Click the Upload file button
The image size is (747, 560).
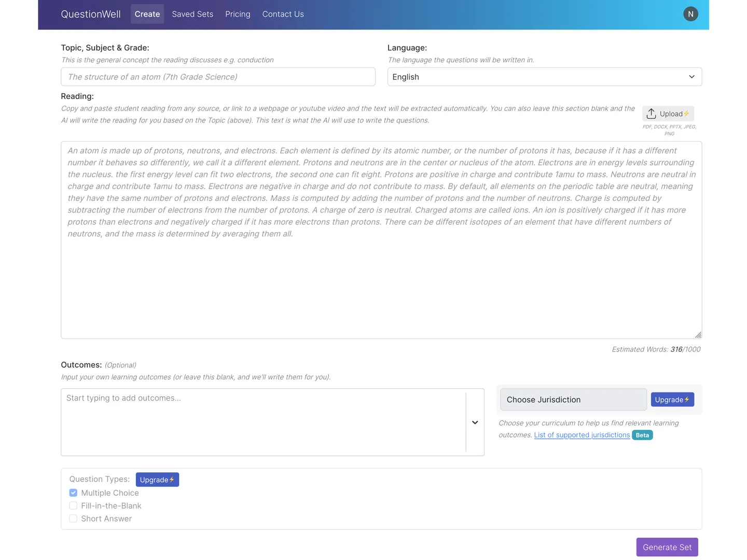point(668,114)
